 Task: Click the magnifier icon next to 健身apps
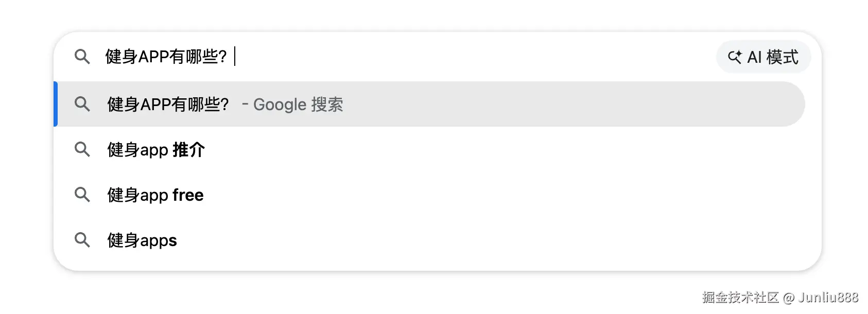pyautogui.click(x=82, y=240)
